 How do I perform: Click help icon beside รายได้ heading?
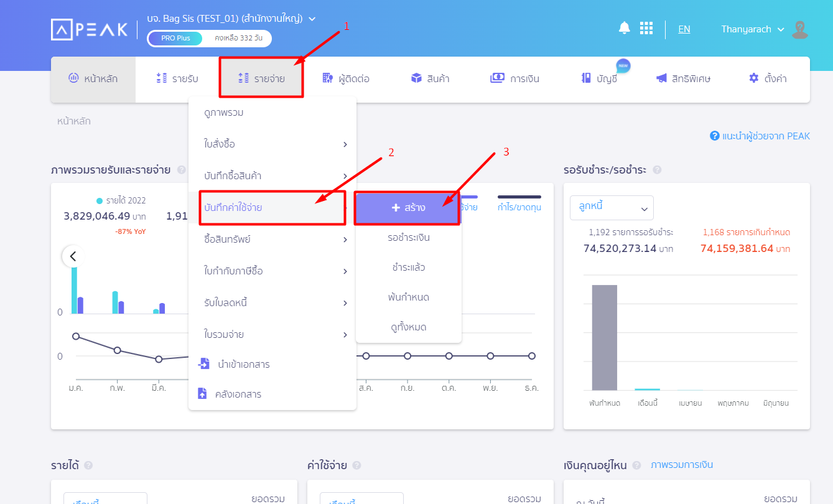[x=88, y=465]
